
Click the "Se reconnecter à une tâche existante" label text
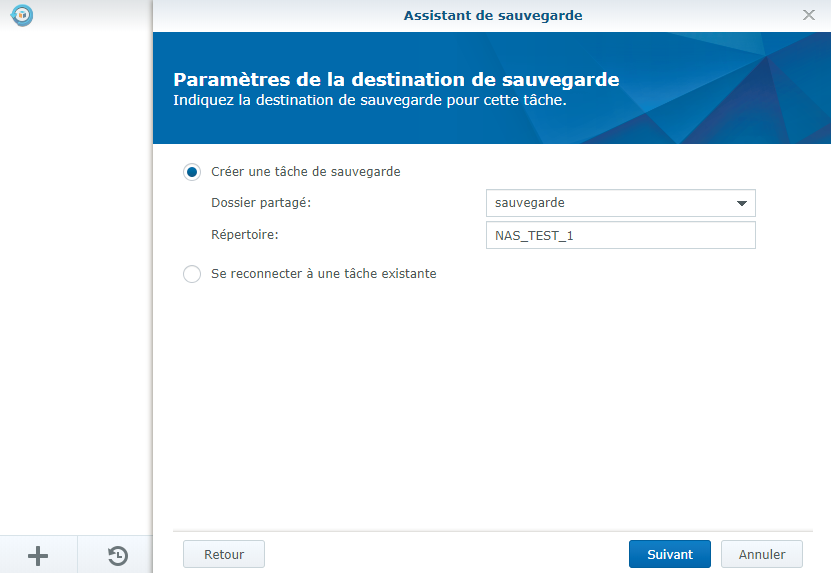(x=323, y=273)
